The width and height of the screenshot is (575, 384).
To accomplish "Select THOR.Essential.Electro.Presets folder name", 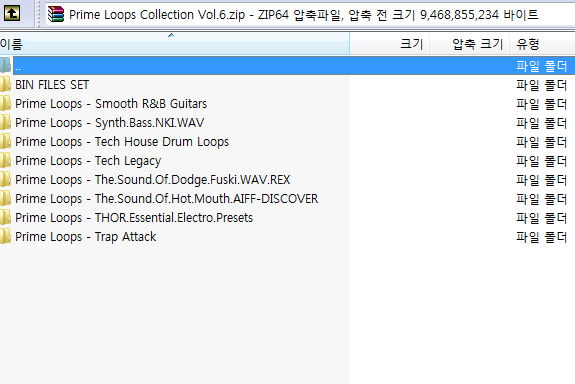I will 174,218.
